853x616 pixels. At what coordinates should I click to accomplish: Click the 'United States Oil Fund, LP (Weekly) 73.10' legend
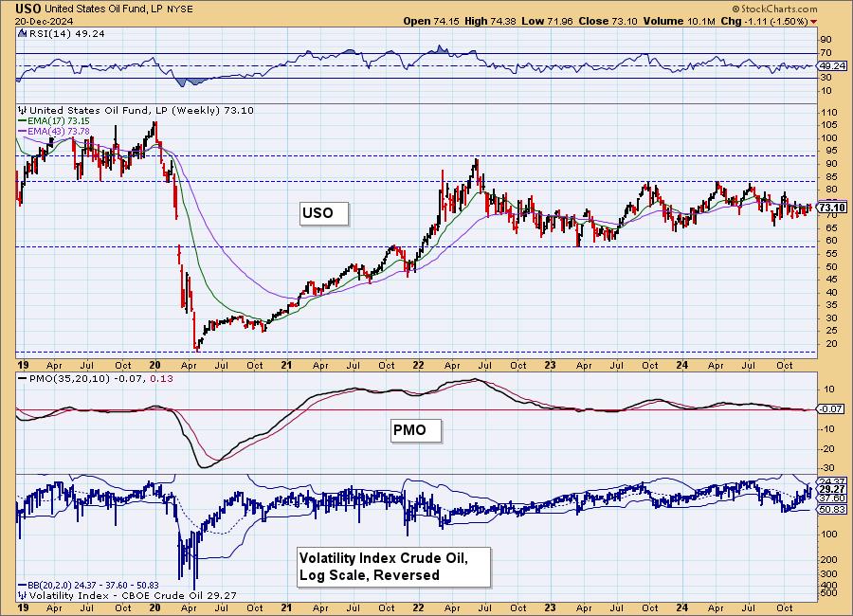pos(141,111)
